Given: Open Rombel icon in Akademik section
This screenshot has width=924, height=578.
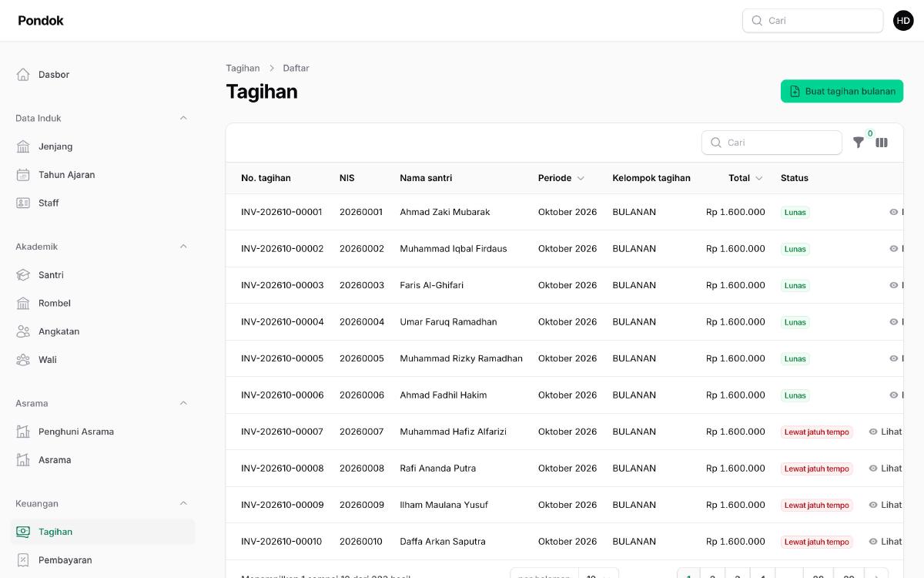Looking at the screenshot, I should click(x=23, y=303).
